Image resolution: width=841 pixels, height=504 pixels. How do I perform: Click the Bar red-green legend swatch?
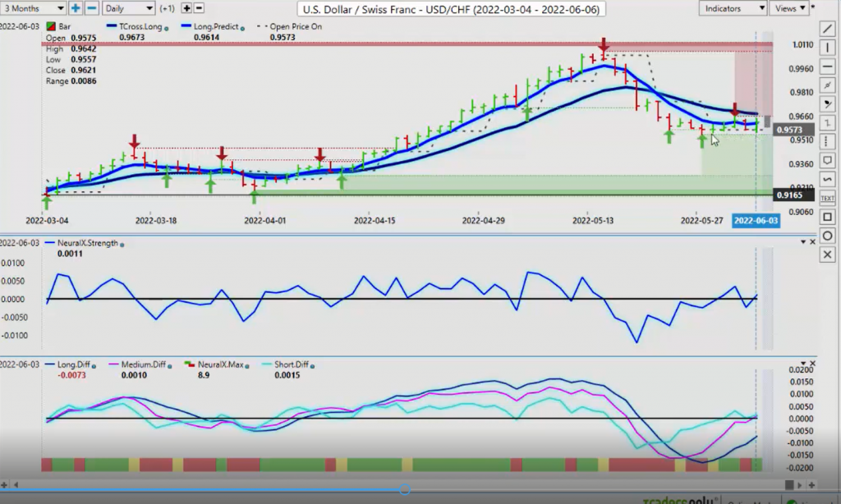[x=51, y=26]
